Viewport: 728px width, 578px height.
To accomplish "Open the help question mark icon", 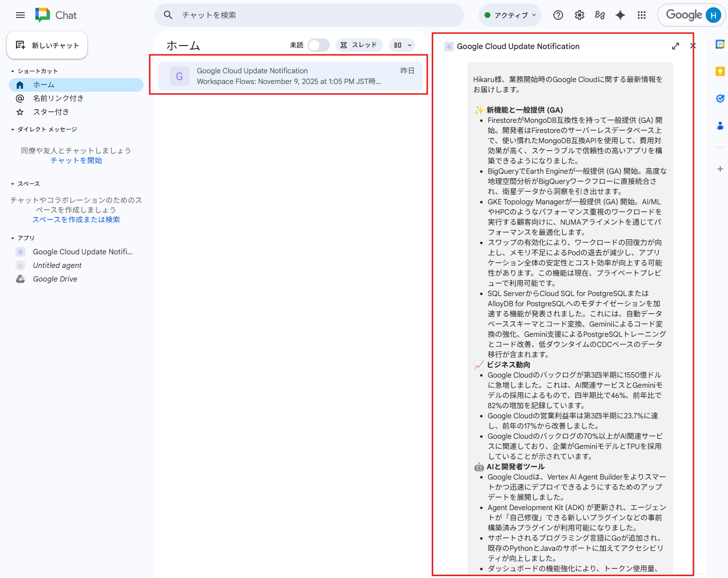I will 558,15.
